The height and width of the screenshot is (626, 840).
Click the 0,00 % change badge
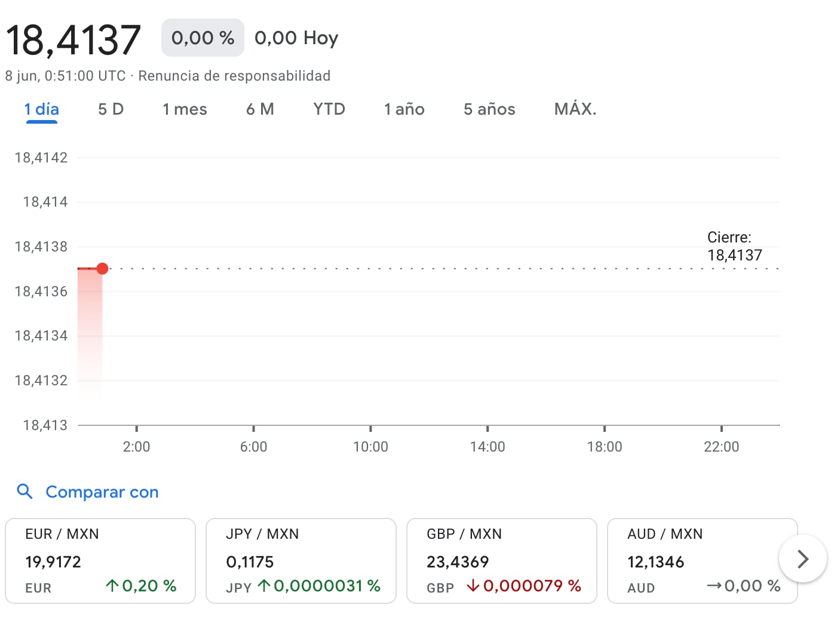click(x=203, y=38)
